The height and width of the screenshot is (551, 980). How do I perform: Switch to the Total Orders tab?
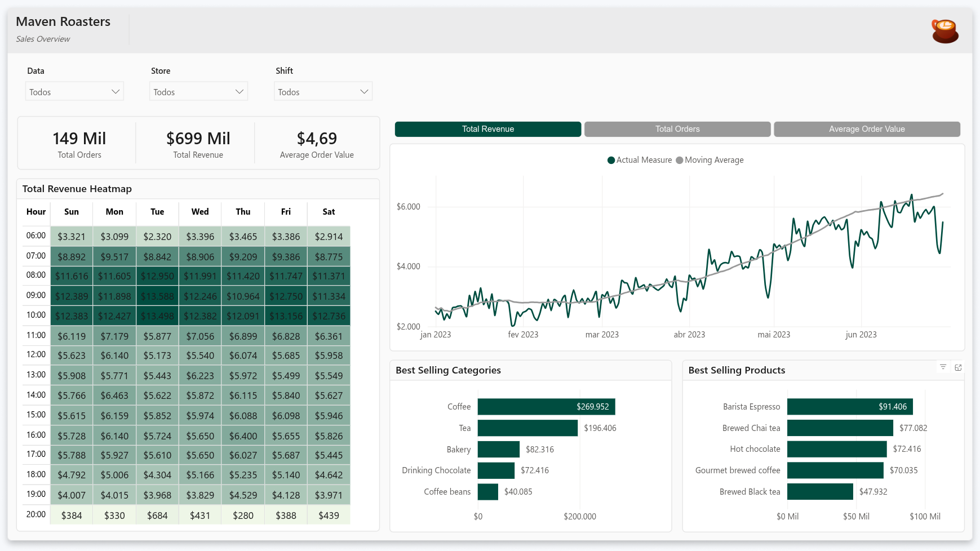677,129
